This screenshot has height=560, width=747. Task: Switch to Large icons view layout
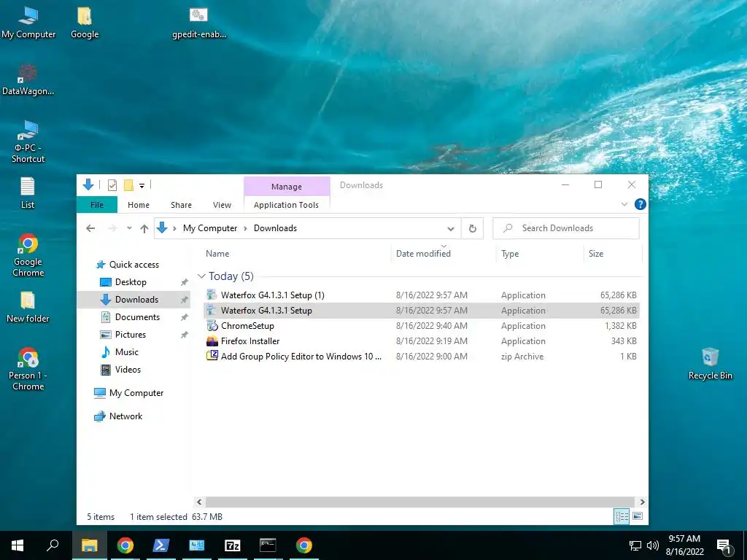pos(638,516)
